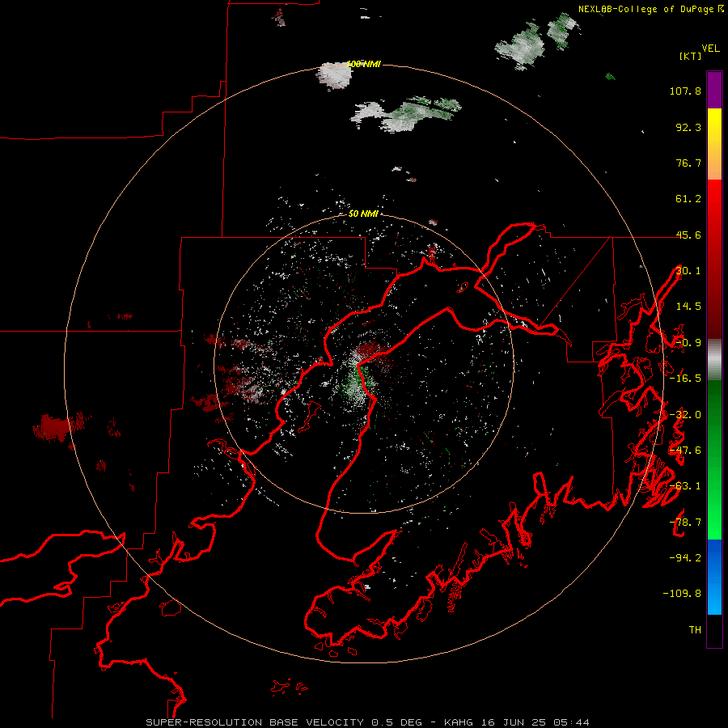Select the 76.7 legend value
This screenshot has height=728, width=728.
[688, 163]
